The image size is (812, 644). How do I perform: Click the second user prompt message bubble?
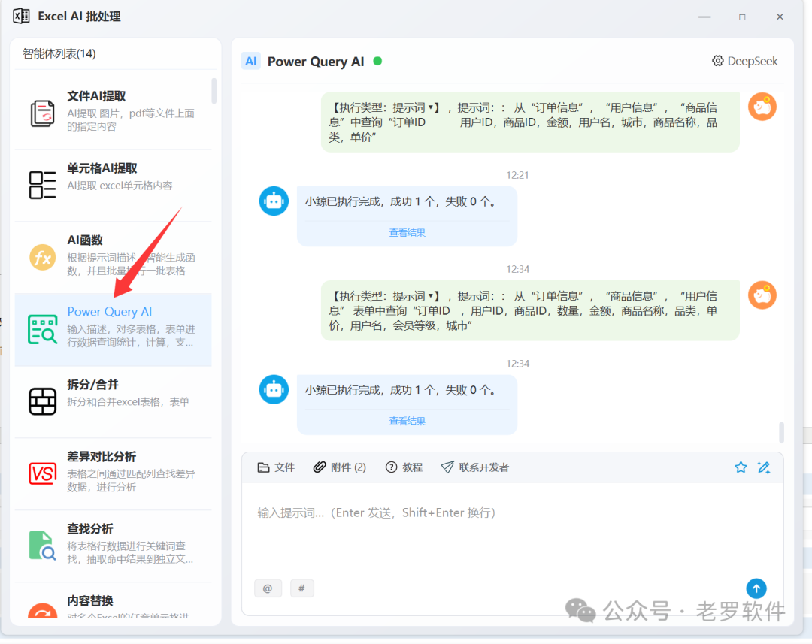[530, 310]
